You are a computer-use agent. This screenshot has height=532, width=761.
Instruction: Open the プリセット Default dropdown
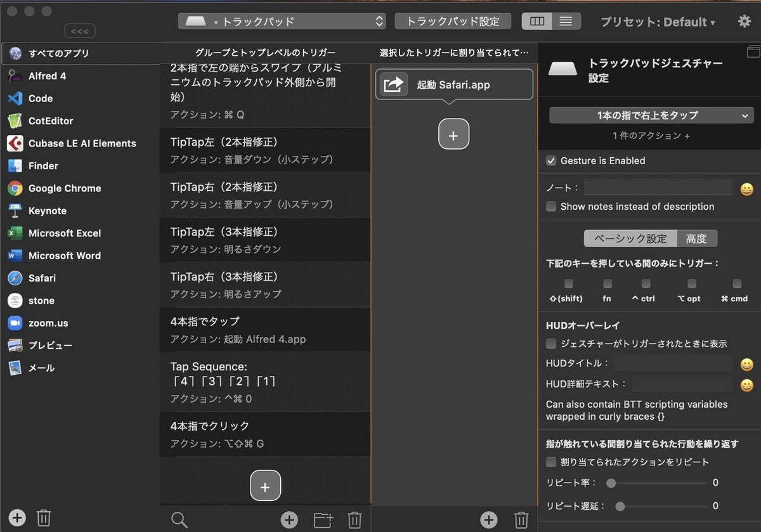tap(658, 21)
